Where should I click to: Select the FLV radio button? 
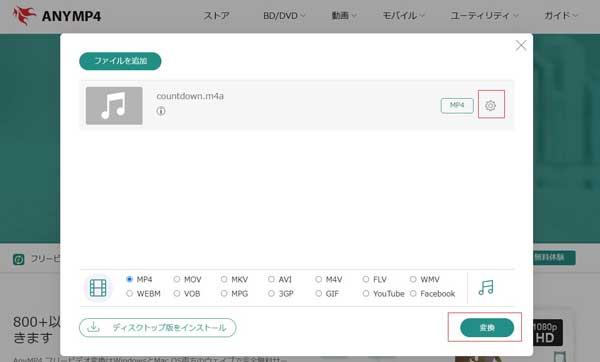coord(366,279)
